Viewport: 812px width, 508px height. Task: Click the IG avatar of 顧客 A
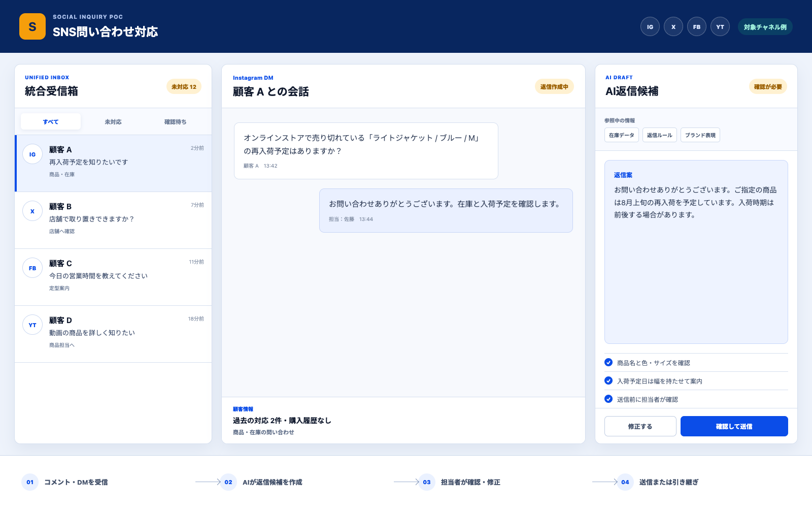click(32, 154)
